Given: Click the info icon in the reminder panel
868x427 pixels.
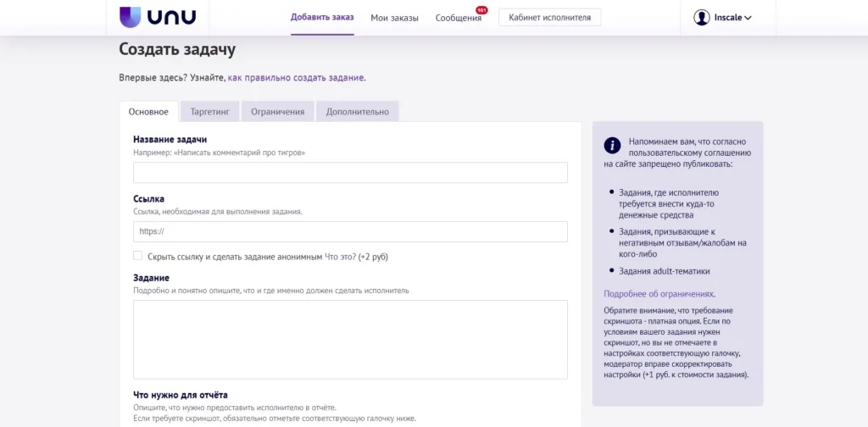Looking at the screenshot, I should (x=612, y=146).
